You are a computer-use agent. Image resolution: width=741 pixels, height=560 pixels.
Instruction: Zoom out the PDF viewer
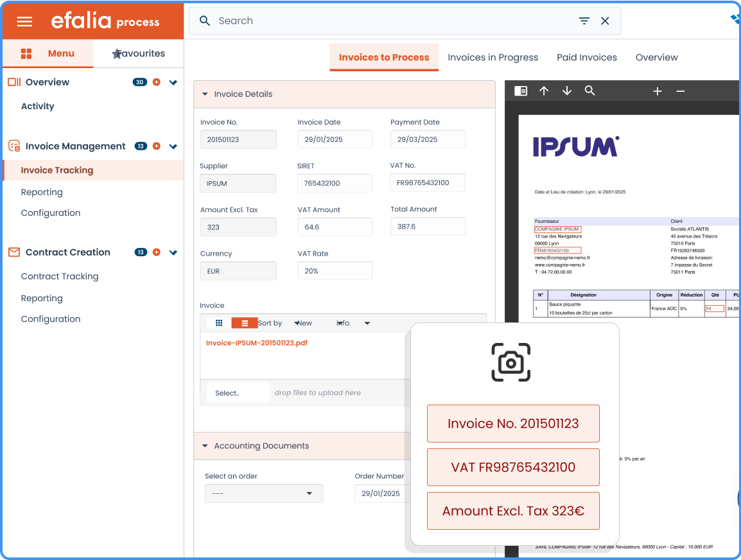(681, 91)
